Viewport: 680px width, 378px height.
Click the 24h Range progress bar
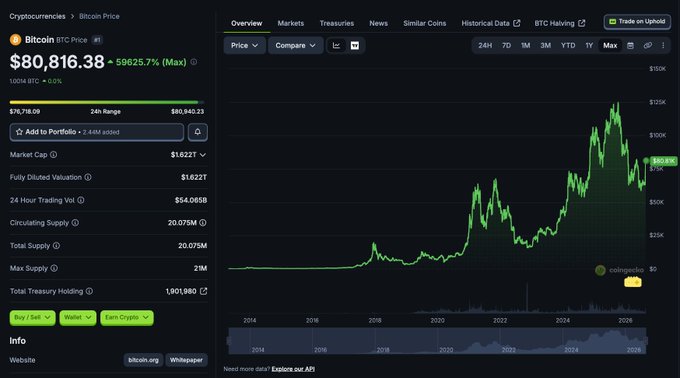(x=107, y=102)
